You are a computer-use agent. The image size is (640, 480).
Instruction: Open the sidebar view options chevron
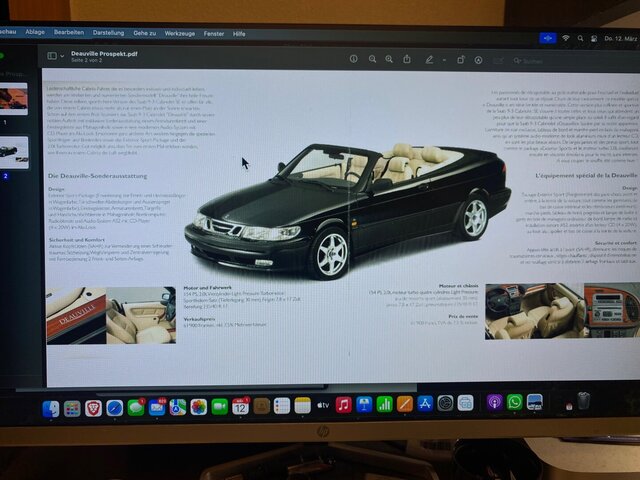point(62,56)
